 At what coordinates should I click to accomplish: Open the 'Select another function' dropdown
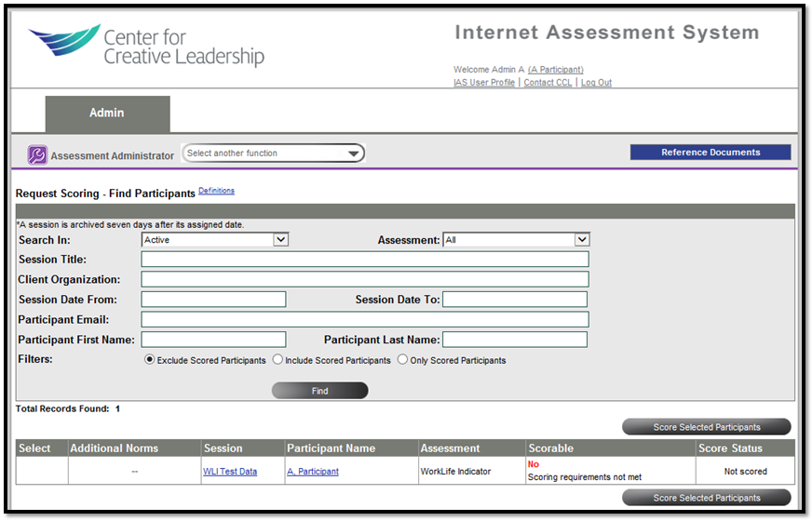(273, 154)
